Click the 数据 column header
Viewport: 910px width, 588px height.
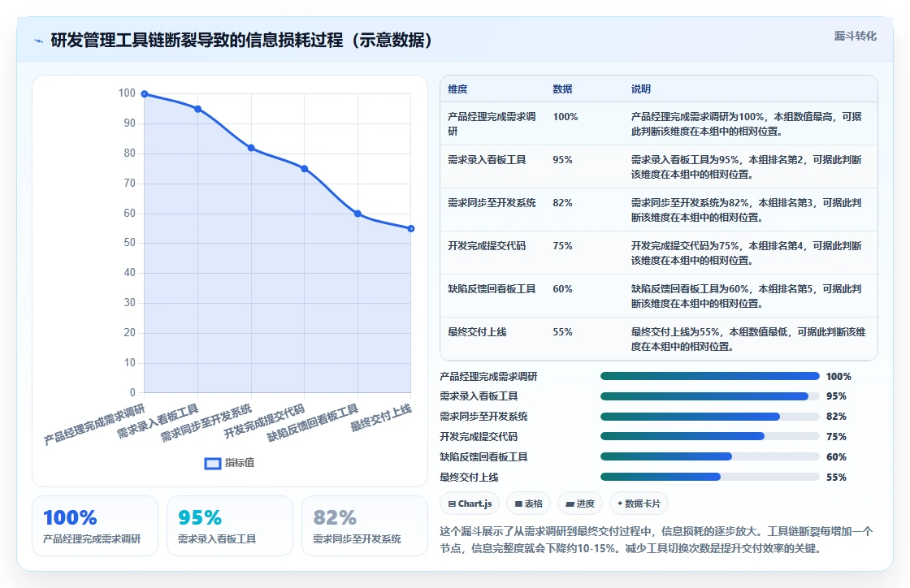pos(562,89)
